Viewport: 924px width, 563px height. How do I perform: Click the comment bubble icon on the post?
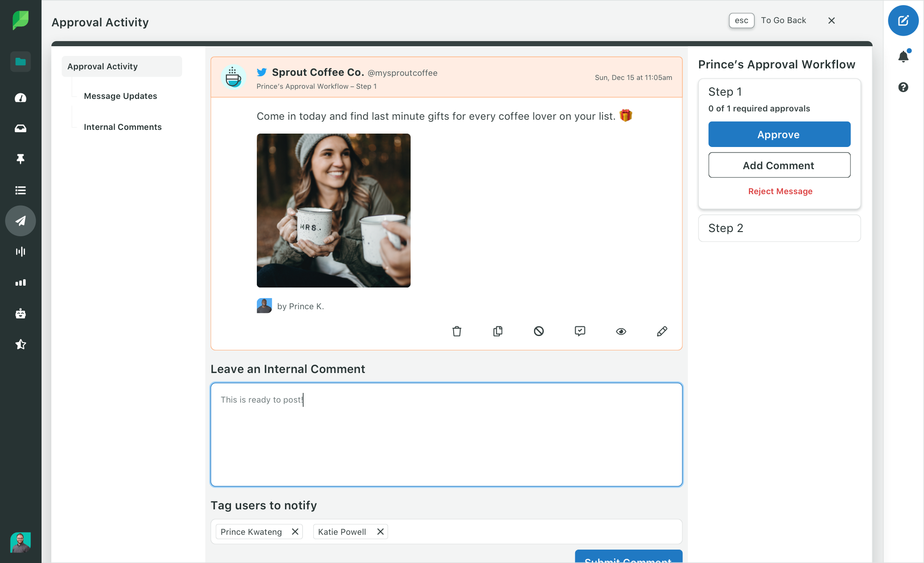click(x=580, y=331)
